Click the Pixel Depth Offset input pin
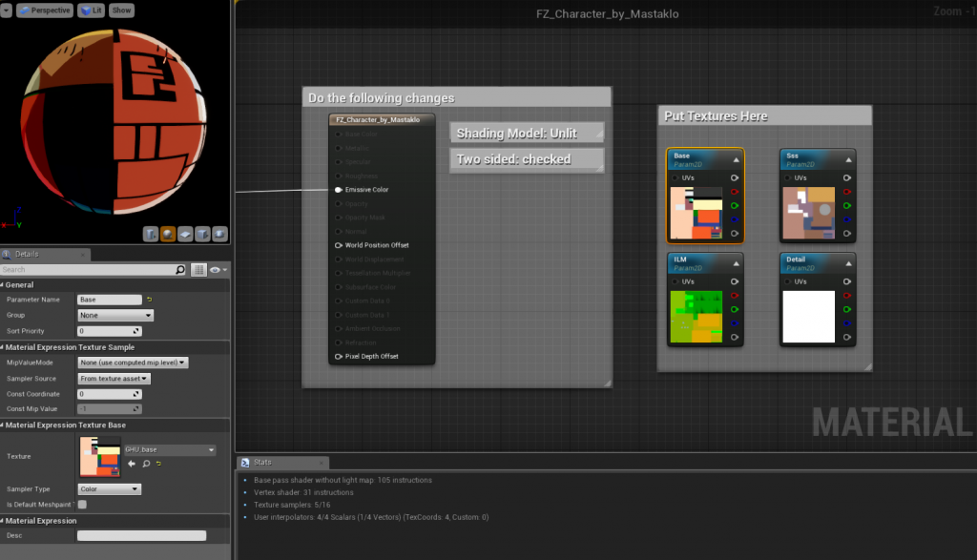 (339, 356)
